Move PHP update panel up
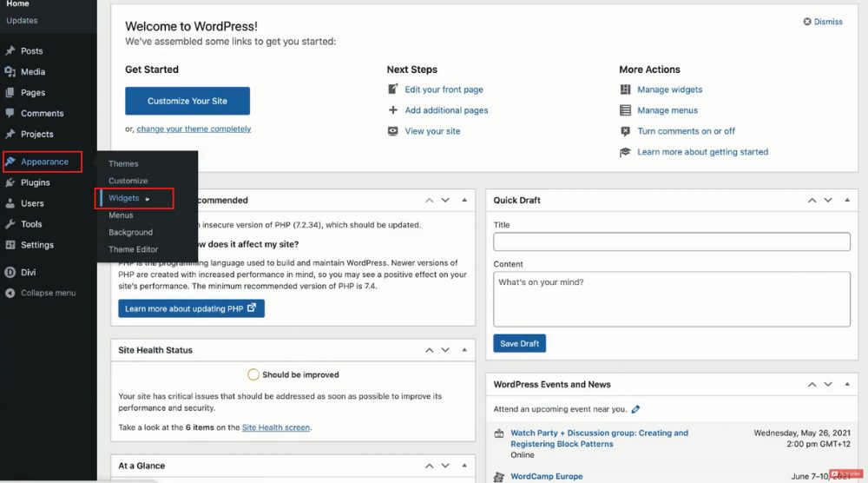Viewport: 868px width, 483px height. pos(429,200)
